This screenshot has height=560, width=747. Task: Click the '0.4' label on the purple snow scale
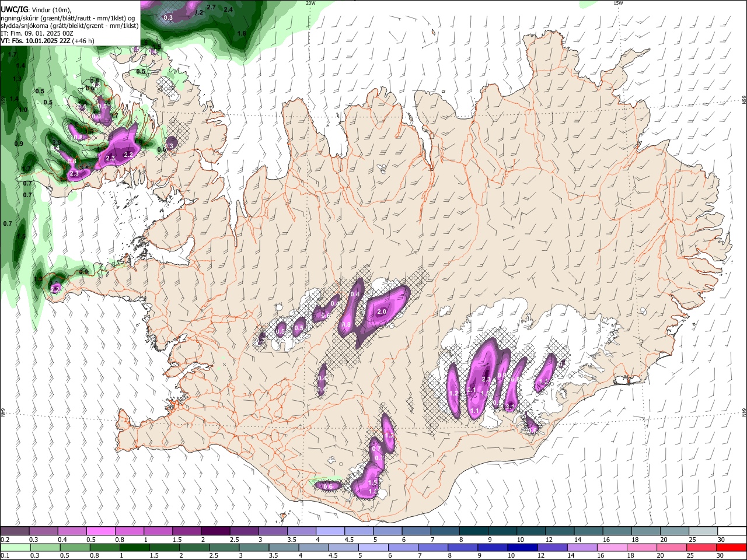pos(62,540)
